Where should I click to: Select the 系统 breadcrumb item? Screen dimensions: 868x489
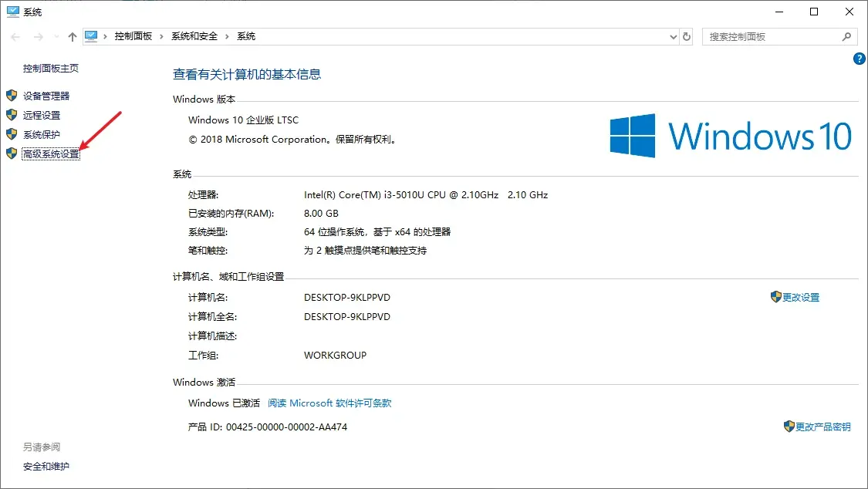click(x=246, y=36)
